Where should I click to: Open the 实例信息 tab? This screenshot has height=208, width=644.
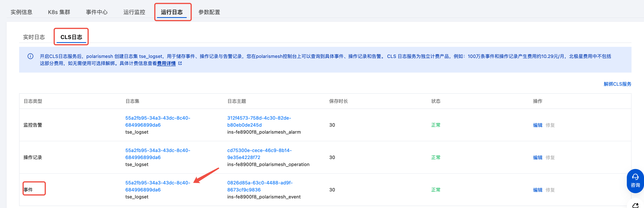(x=21, y=12)
